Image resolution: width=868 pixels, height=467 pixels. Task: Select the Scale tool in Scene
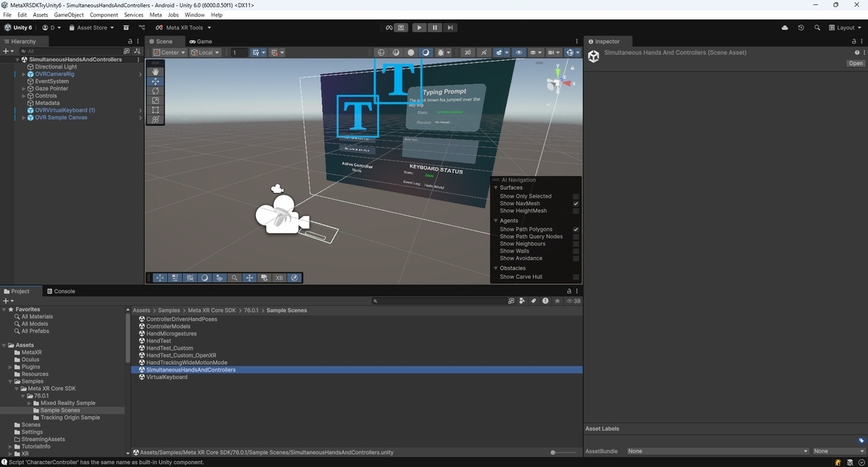(156, 101)
